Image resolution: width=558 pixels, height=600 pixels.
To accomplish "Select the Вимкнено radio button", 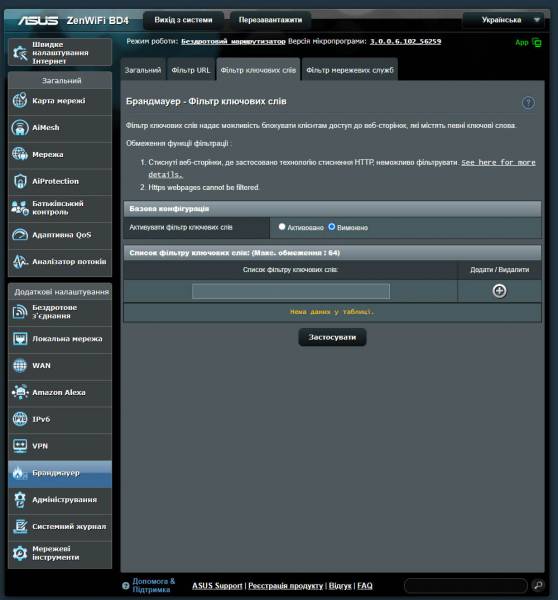I will 332,227.
